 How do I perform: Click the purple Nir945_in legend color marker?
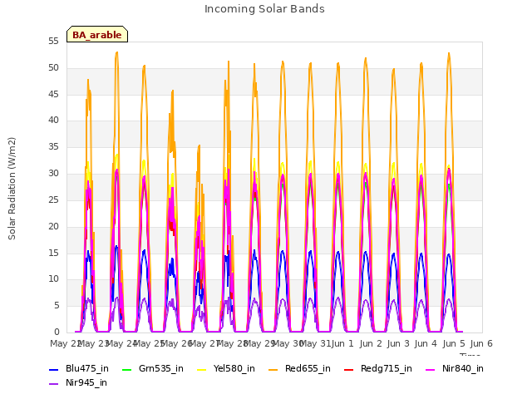tap(53, 384)
